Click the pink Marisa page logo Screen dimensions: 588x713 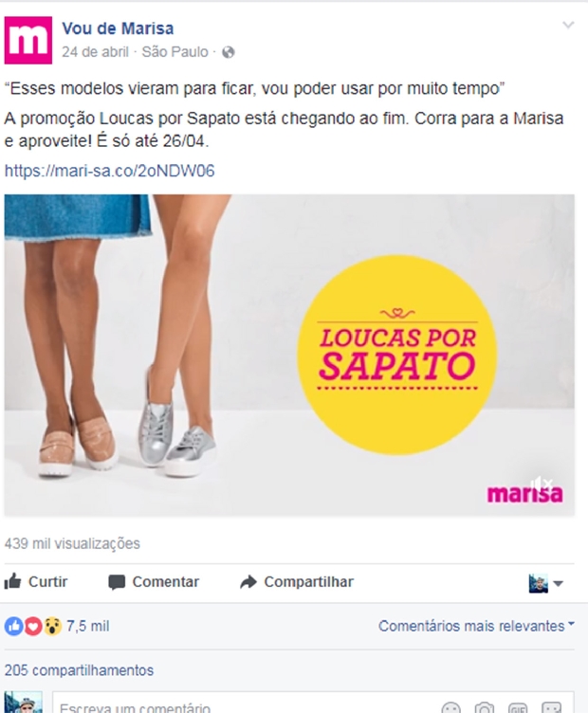tap(28, 40)
